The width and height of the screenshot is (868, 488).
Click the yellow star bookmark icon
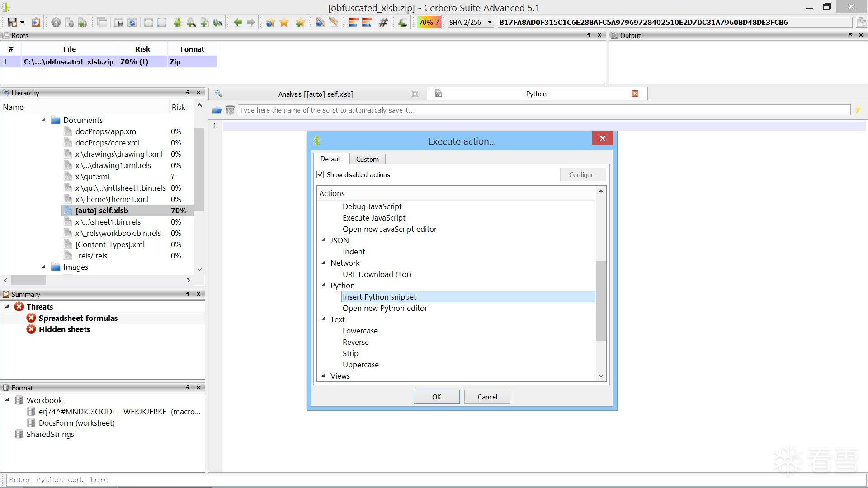[284, 22]
